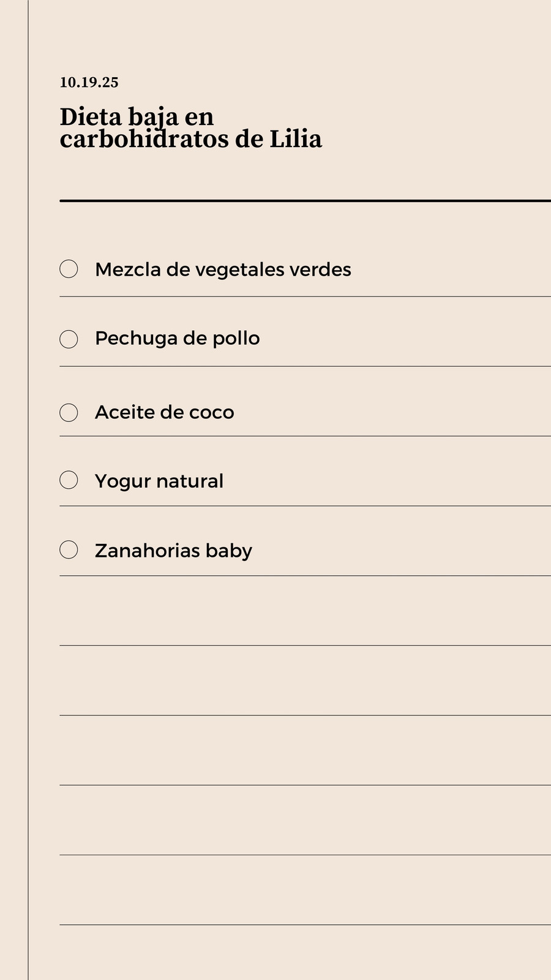Click the third empty row of the list
The width and height of the screenshot is (551, 980).
point(305,750)
